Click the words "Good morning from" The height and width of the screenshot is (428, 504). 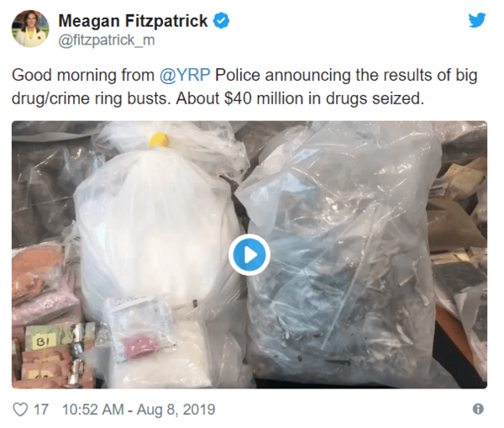pos(83,76)
